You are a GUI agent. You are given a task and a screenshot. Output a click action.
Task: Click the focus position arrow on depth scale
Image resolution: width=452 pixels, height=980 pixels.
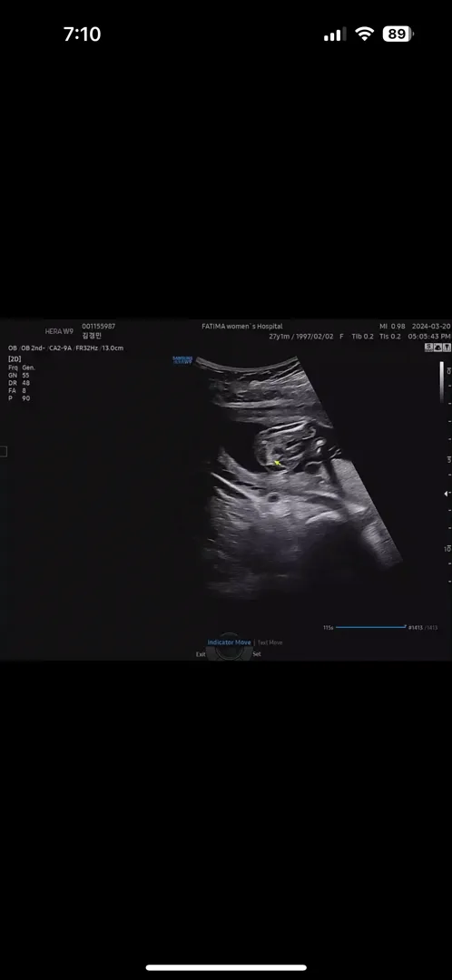tap(447, 493)
